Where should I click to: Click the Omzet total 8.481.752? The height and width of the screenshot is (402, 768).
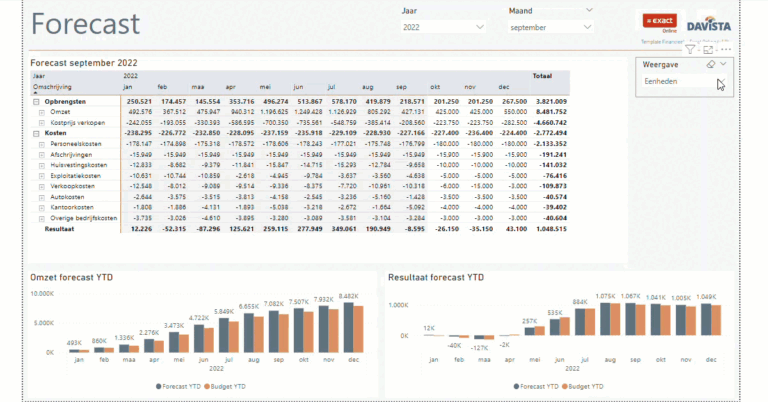tap(552, 112)
